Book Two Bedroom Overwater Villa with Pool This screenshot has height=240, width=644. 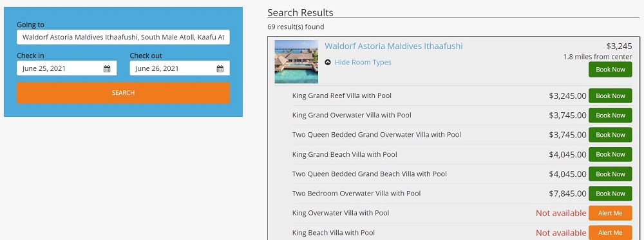point(611,194)
